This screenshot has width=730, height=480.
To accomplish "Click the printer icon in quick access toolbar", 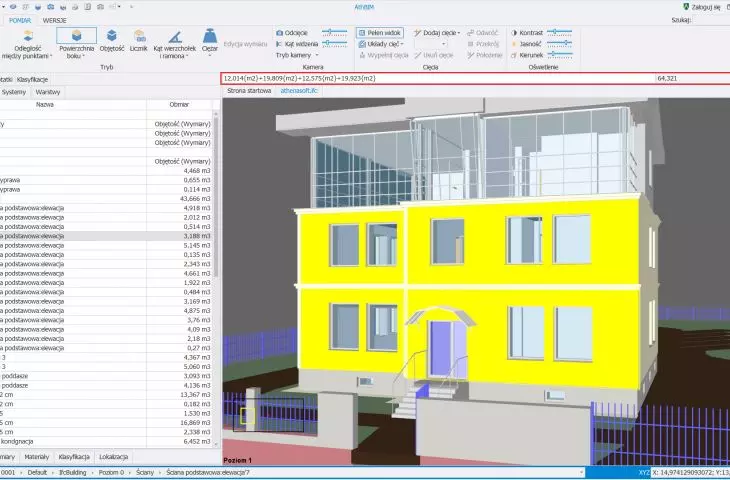I will point(75,7).
